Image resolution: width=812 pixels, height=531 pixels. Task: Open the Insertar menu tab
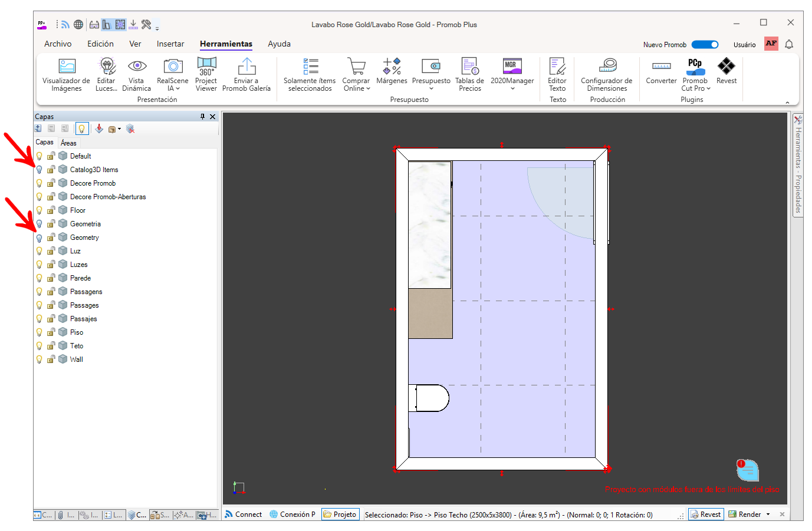coord(170,44)
